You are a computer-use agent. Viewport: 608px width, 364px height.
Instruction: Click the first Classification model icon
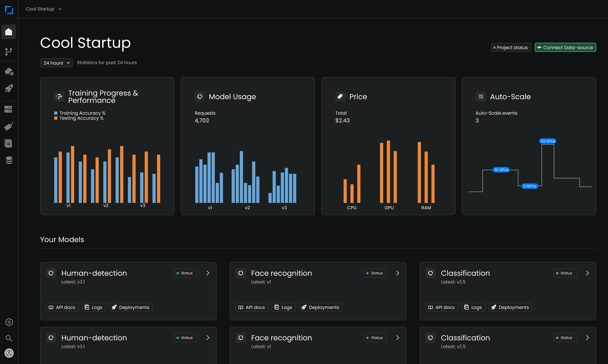(x=430, y=273)
